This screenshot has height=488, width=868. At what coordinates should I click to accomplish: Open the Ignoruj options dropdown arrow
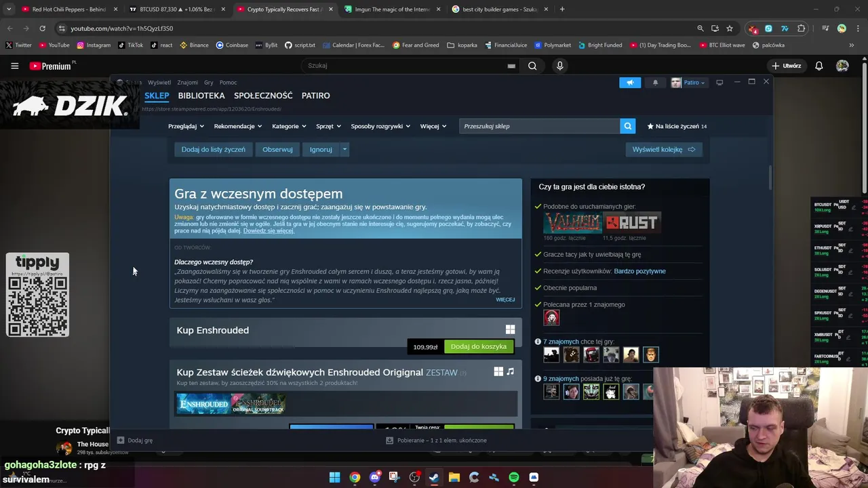pos(344,149)
